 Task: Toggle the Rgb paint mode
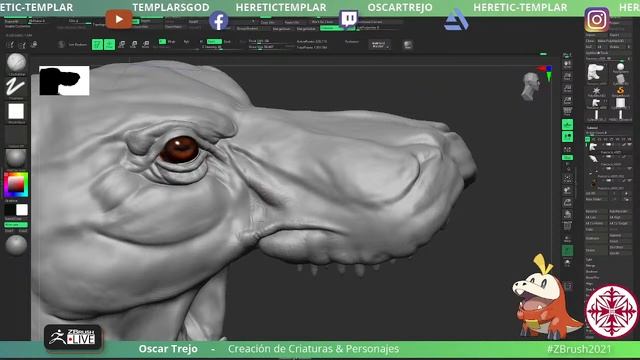coord(187,42)
